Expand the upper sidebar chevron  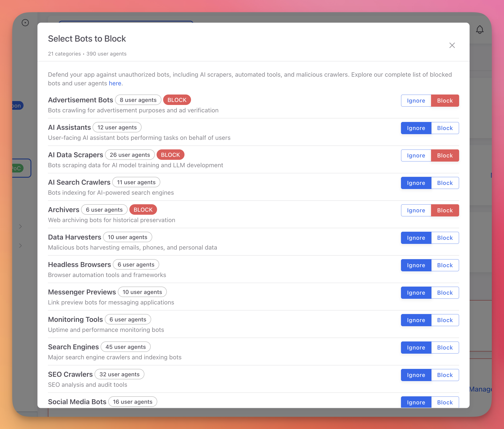[x=20, y=226]
